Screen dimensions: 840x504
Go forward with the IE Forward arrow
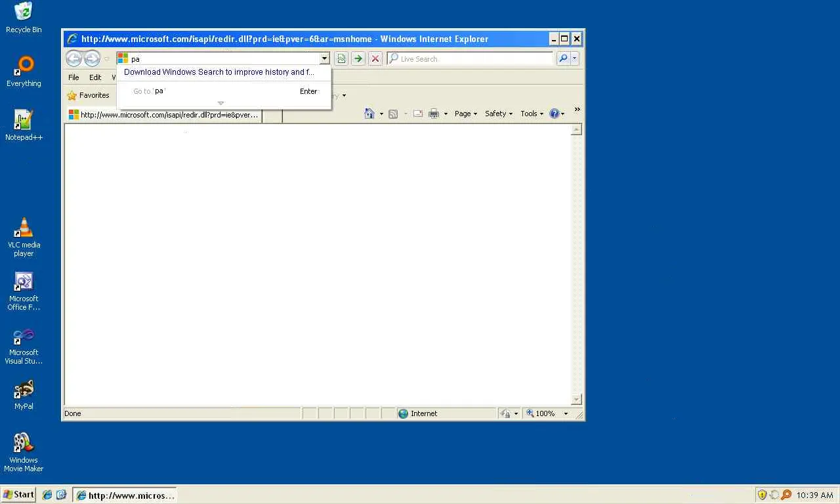pos(93,58)
